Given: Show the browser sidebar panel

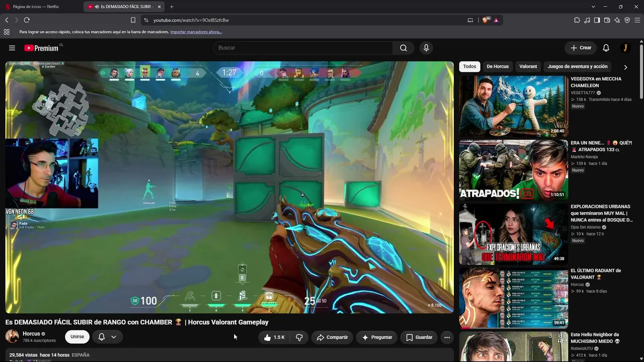Looking at the screenshot, I should click(597, 20).
